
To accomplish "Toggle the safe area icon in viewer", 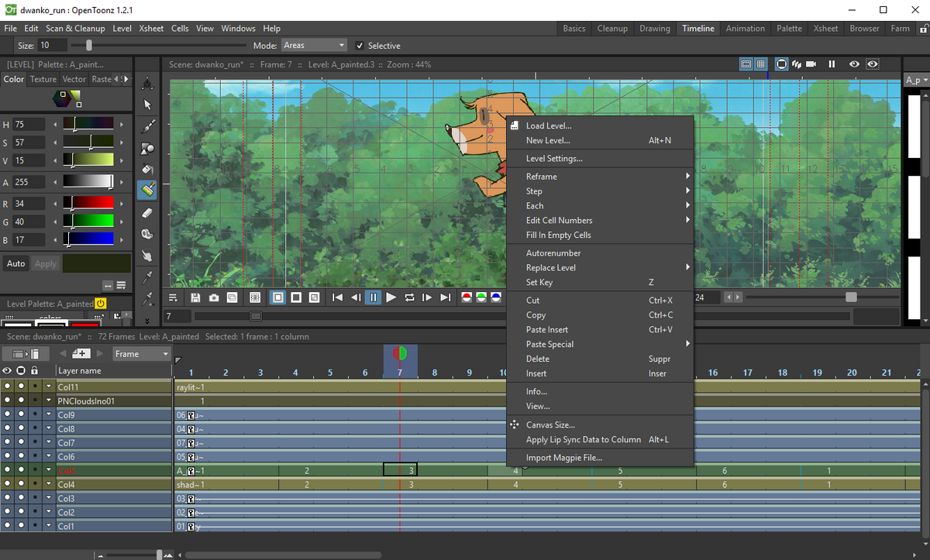I will [x=746, y=64].
